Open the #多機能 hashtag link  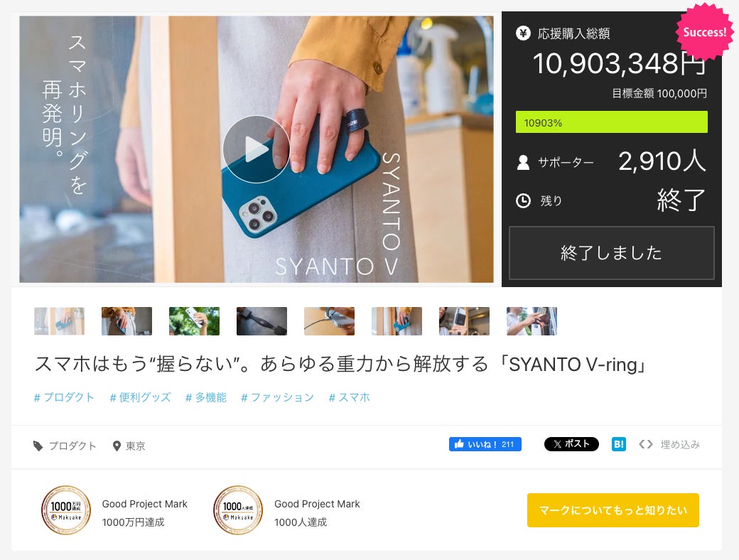point(206,397)
